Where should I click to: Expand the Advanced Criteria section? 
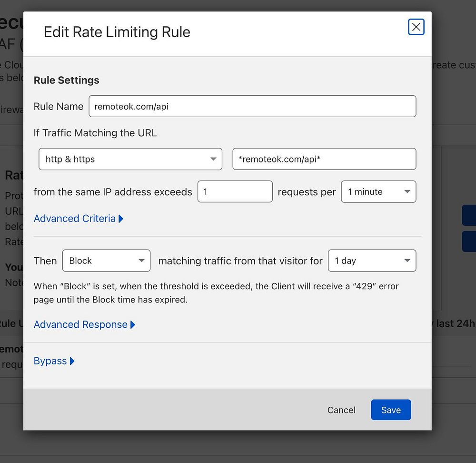pos(75,219)
